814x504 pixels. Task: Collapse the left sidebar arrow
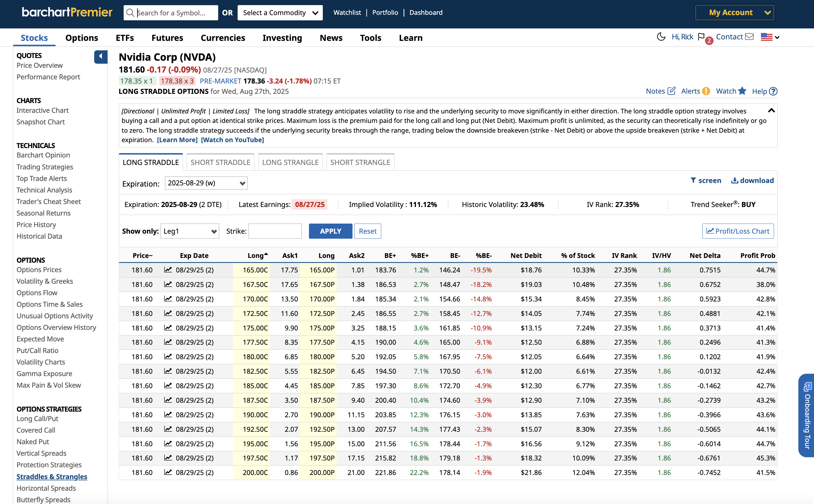pos(101,57)
